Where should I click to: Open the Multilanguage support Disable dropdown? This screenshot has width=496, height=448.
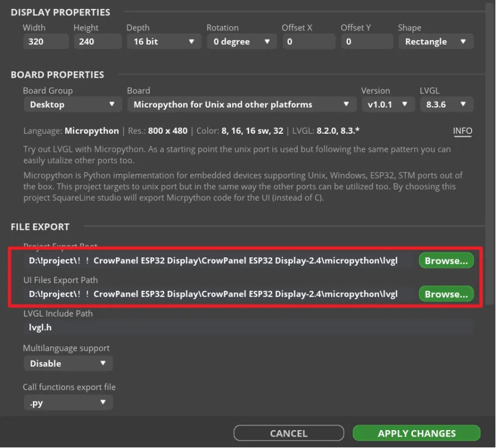pos(67,363)
